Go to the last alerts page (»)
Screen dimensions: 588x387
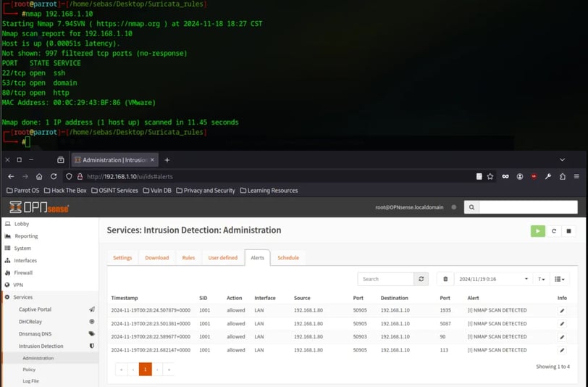tap(169, 370)
